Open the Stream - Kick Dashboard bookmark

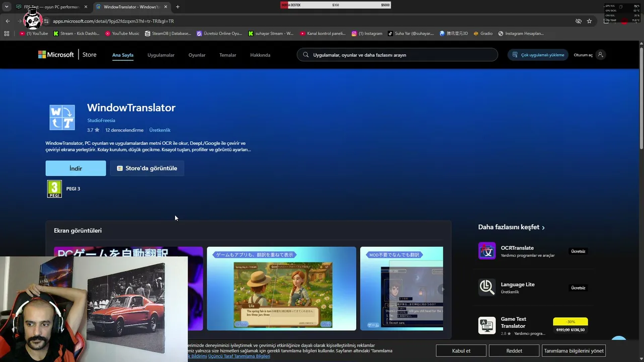click(x=76, y=34)
